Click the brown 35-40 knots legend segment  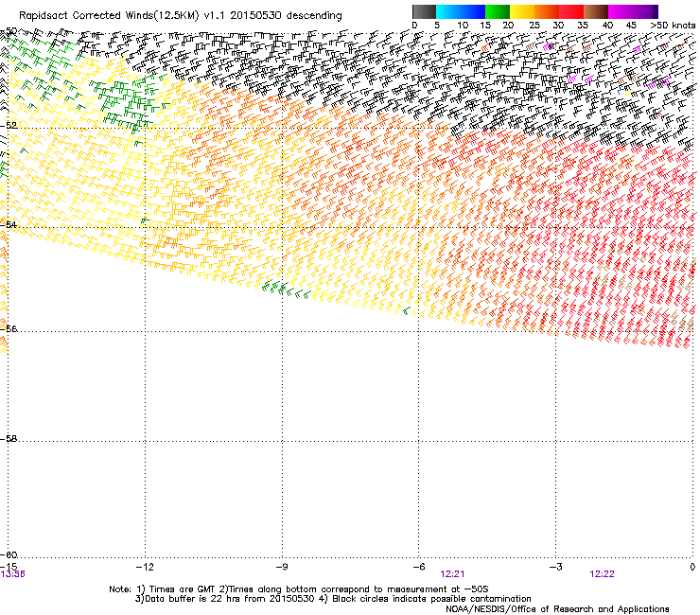(596, 11)
